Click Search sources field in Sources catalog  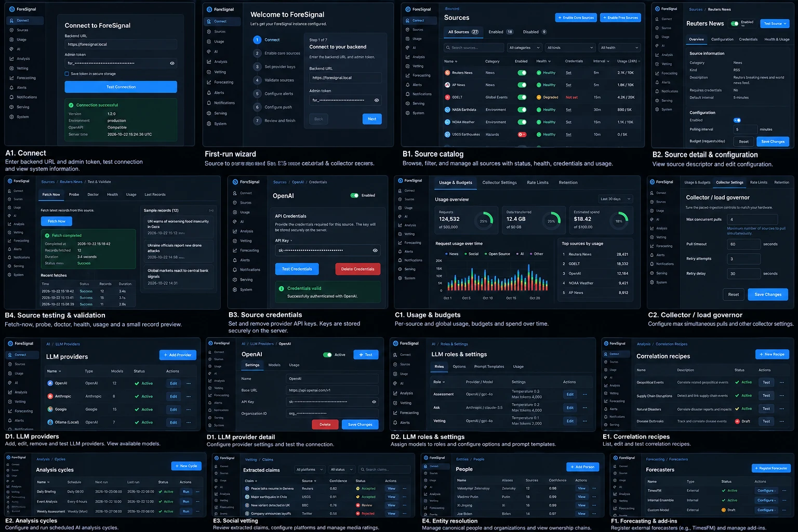click(474, 48)
